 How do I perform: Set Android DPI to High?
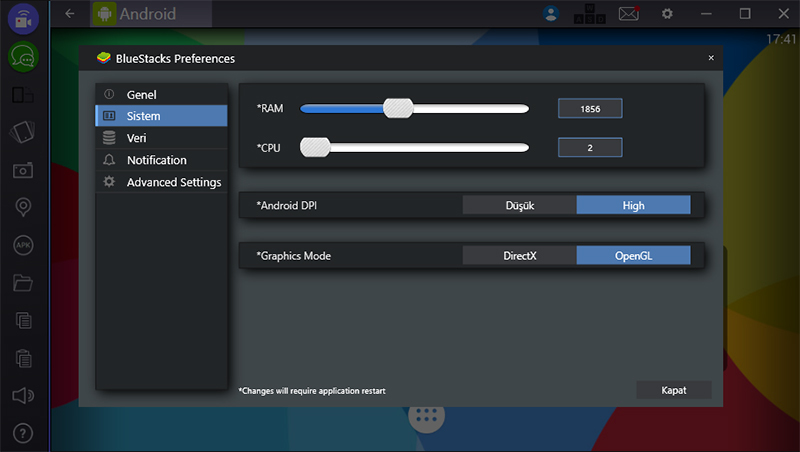click(634, 205)
